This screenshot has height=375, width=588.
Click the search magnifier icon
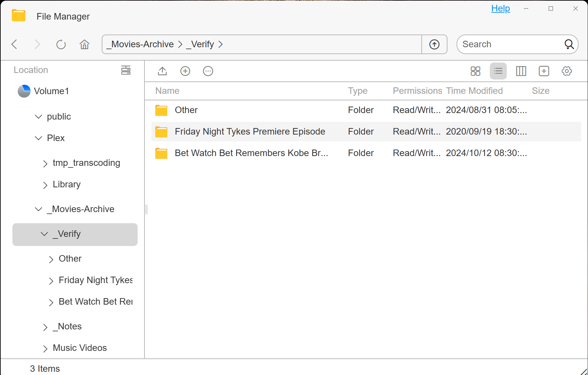point(569,44)
